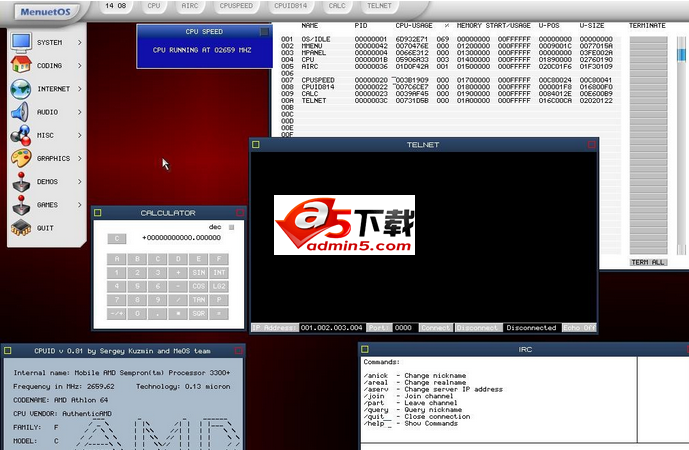Click the Port button in Telnet
Image resolution: width=689 pixels, height=450 pixels.
pyautogui.click(x=379, y=328)
